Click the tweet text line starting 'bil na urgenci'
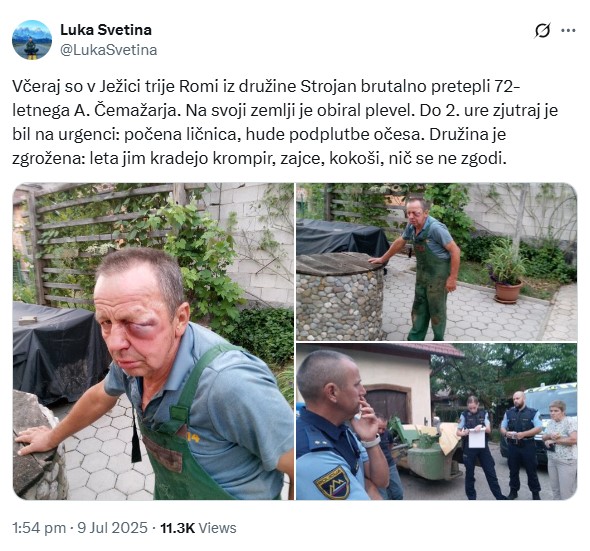590x551 pixels. 259,134
